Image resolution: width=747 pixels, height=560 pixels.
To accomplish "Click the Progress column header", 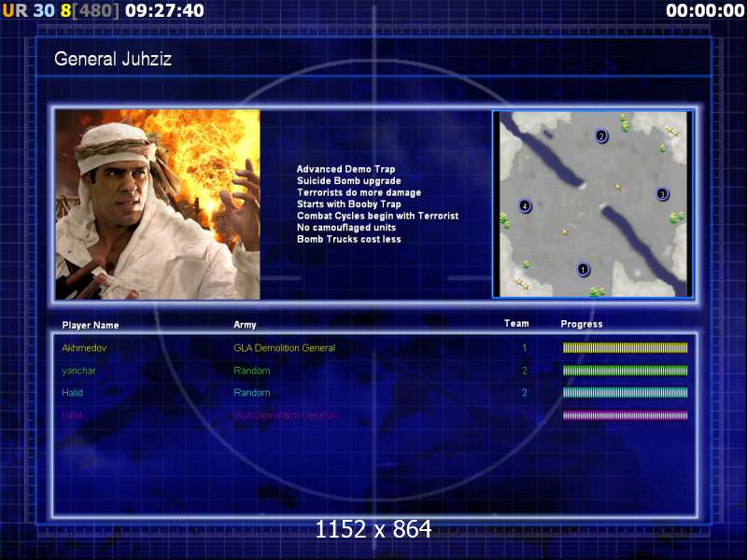I will (582, 324).
